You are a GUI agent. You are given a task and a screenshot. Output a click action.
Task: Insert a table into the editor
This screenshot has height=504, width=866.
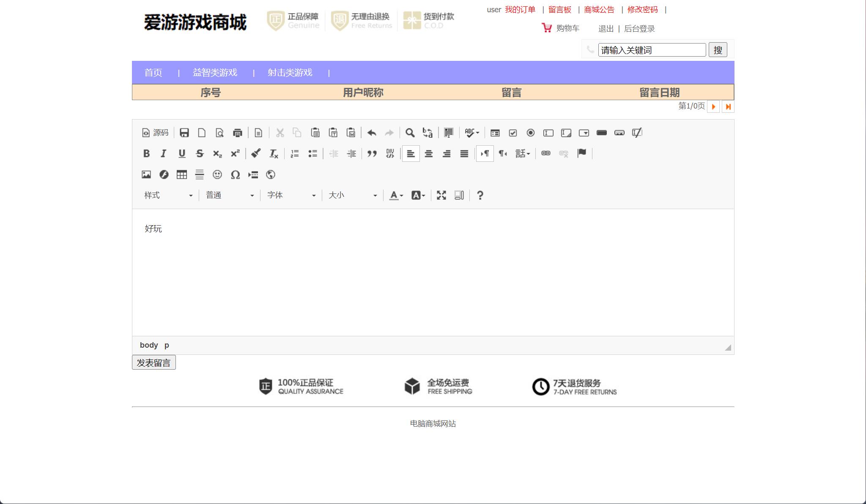click(182, 174)
